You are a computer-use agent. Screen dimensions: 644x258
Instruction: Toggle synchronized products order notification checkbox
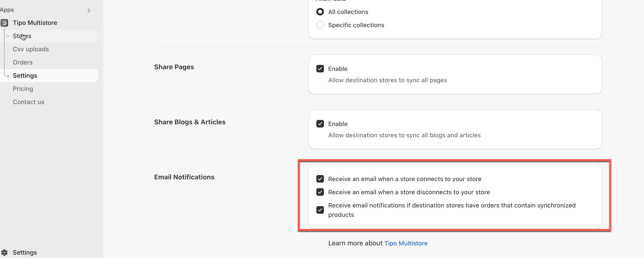click(x=320, y=210)
